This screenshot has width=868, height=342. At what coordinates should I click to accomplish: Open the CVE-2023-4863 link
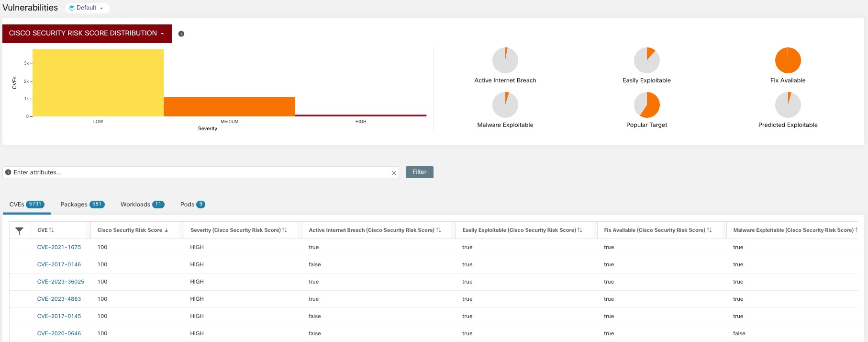pos(59,299)
